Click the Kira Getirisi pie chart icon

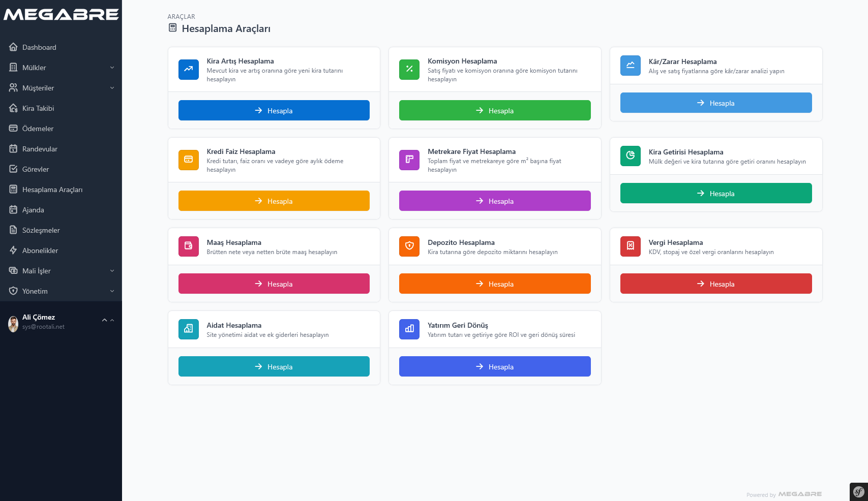(x=630, y=156)
